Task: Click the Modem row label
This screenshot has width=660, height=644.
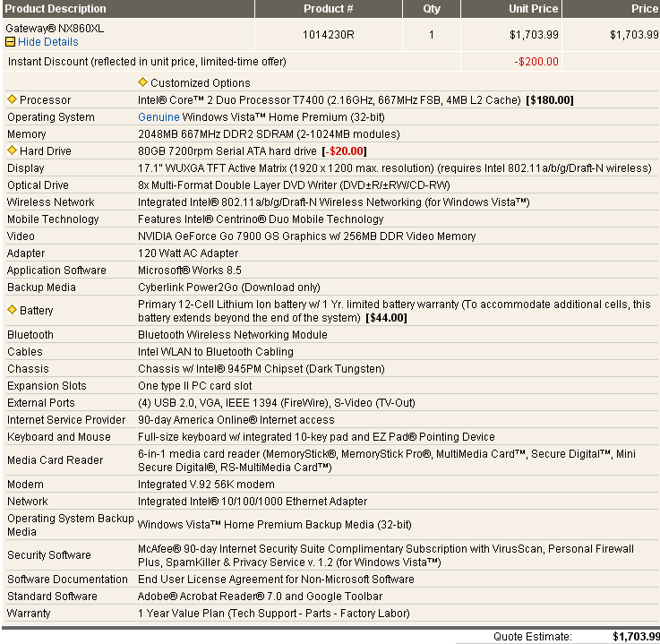Action: 25,485
